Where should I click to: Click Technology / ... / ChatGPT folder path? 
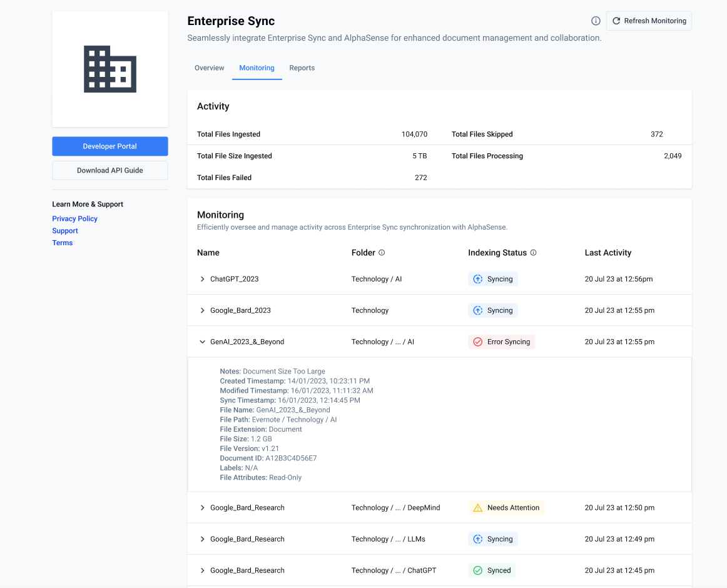(x=394, y=570)
